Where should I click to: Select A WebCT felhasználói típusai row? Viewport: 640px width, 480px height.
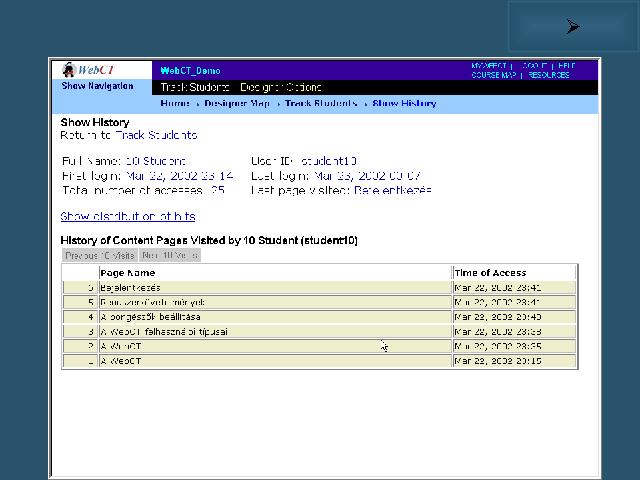pyautogui.click(x=320, y=332)
